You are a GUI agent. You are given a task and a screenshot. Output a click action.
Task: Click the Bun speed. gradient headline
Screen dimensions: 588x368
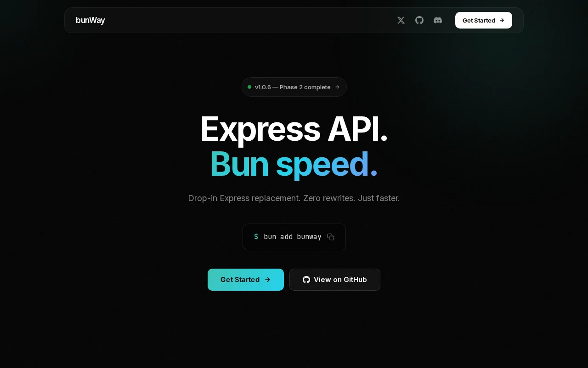(294, 164)
